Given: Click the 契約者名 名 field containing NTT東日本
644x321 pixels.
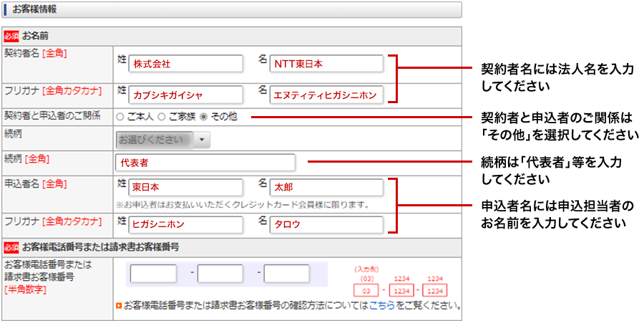Looking at the screenshot, I should (326, 64).
